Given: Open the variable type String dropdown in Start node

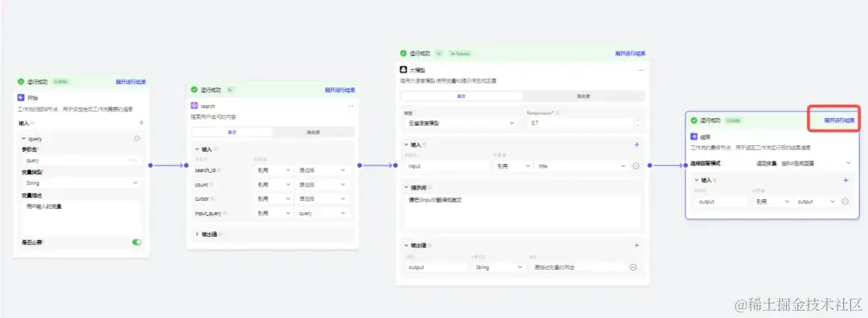Looking at the screenshot, I should pos(81,182).
